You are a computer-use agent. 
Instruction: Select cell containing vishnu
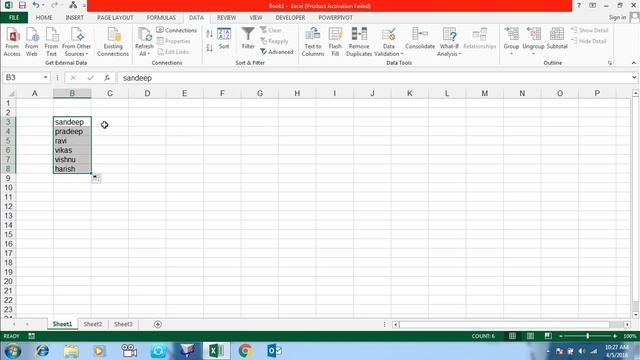tap(72, 160)
